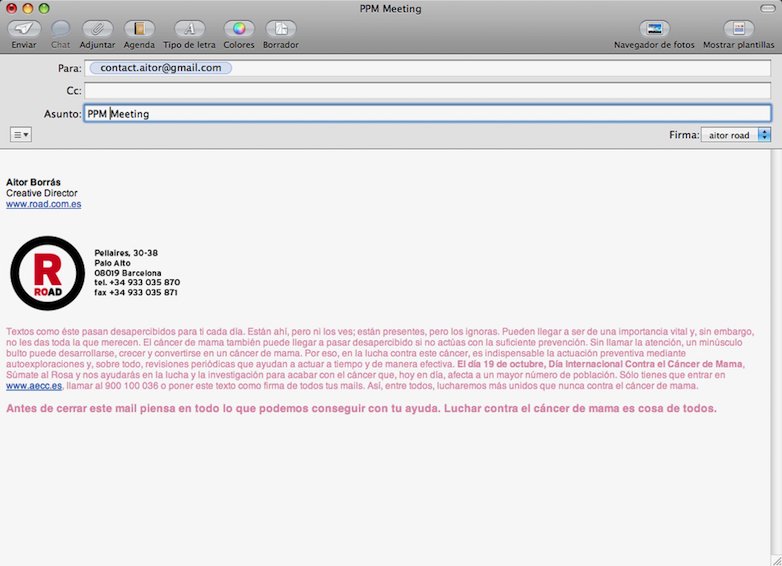Expand the Firma signature dropdown

735,135
